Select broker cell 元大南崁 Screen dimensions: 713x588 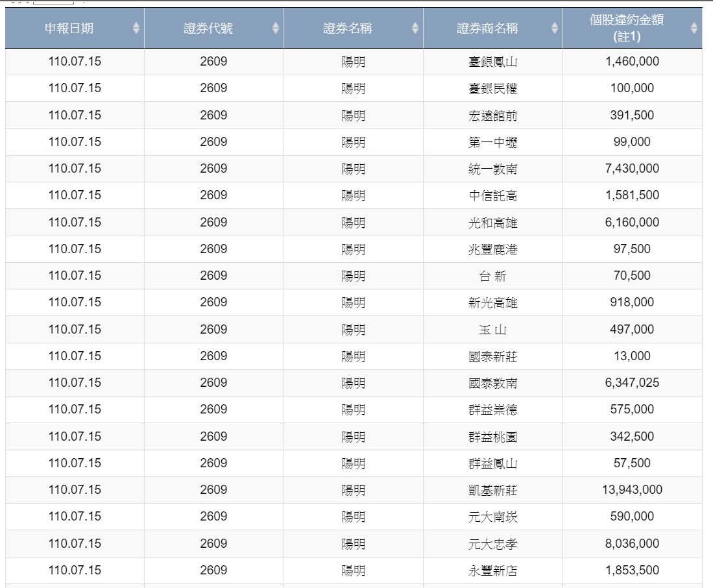493,517
